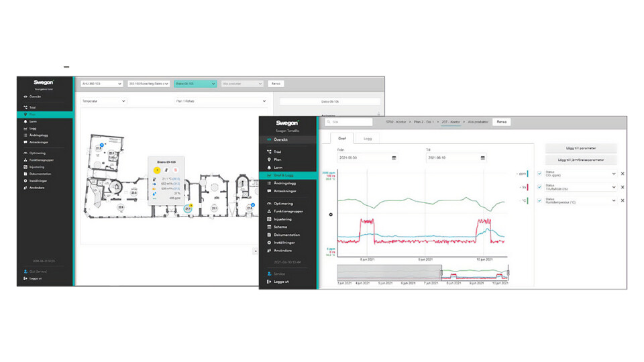Expand the Tilluftsflöde parameter chevron
644x362 pixels.
pyautogui.click(x=613, y=187)
